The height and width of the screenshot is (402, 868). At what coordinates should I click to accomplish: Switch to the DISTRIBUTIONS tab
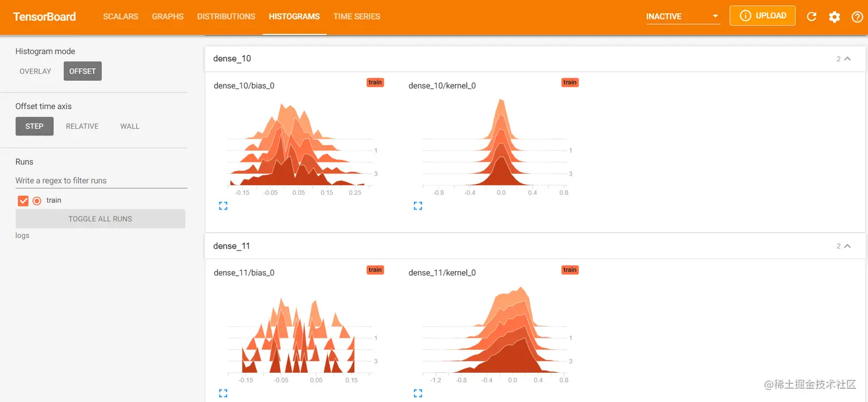coord(226,17)
